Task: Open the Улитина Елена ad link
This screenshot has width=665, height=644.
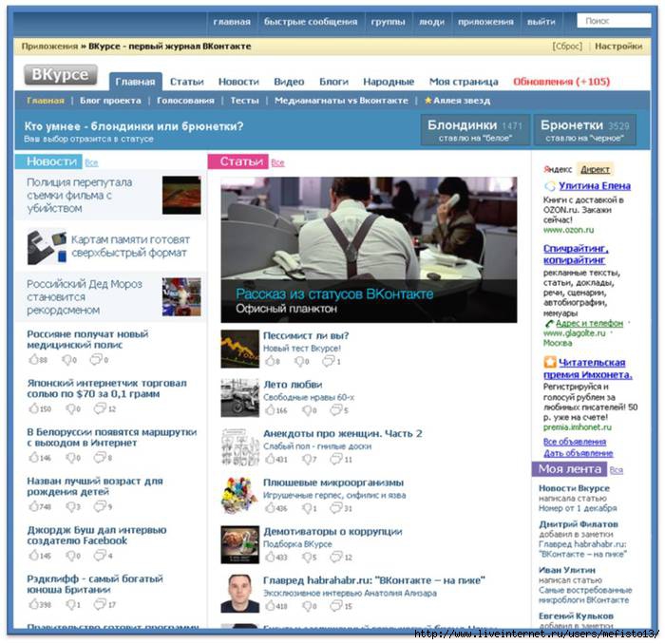Action: tap(594, 185)
